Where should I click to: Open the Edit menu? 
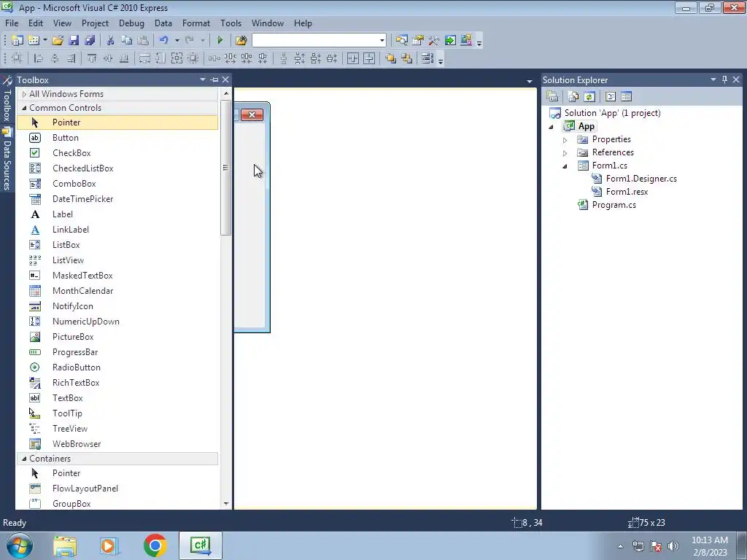pyautogui.click(x=36, y=23)
